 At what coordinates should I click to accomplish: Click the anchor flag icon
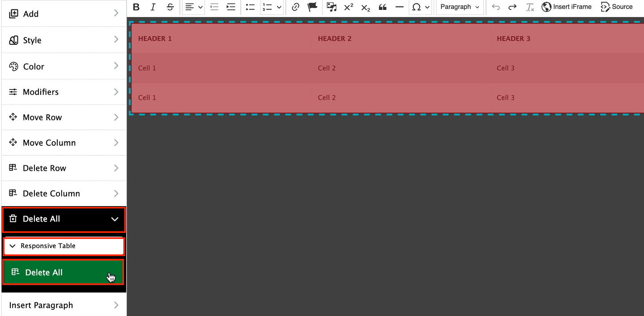(312, 7)
